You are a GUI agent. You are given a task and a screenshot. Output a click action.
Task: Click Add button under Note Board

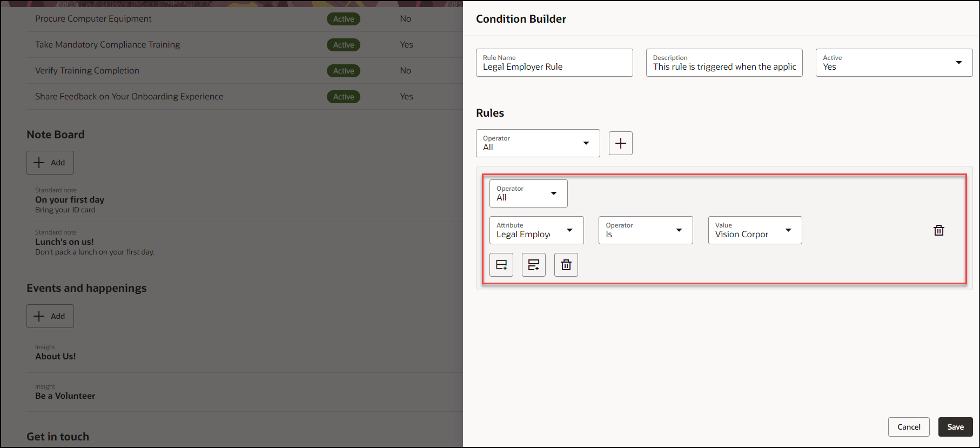coord(50,163)
